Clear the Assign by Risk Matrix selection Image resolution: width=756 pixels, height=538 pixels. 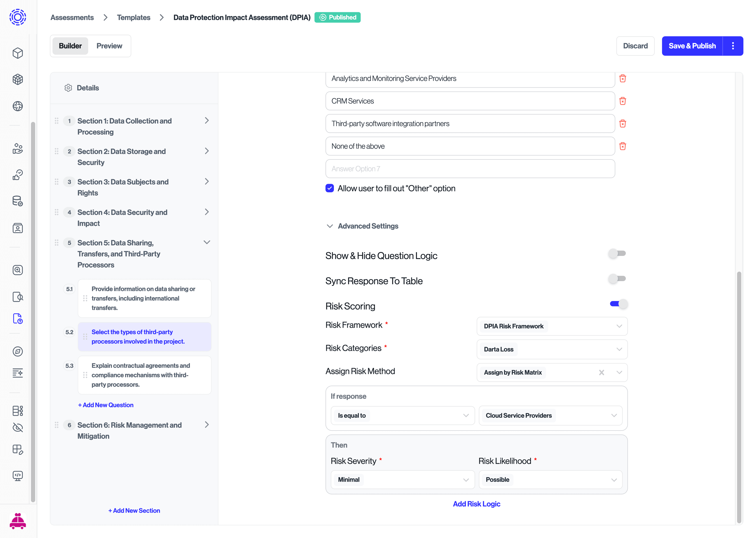pyautogui.click(x=601, y=372)
